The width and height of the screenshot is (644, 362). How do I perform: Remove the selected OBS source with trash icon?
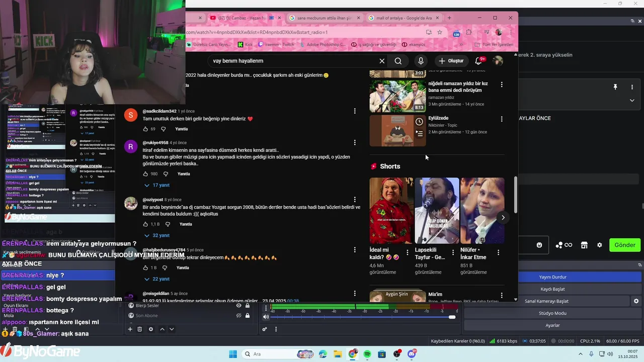[x=140, y=329]
